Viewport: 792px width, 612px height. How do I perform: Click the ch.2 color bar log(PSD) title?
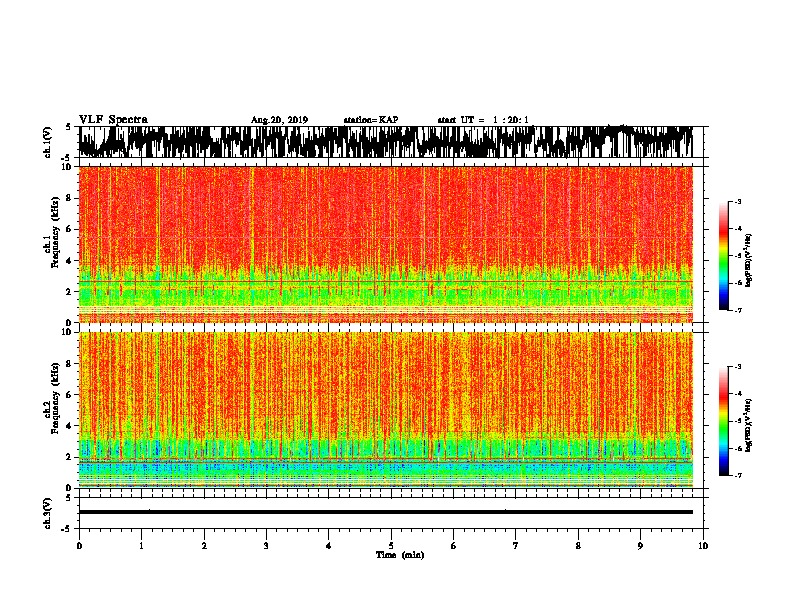748,425
